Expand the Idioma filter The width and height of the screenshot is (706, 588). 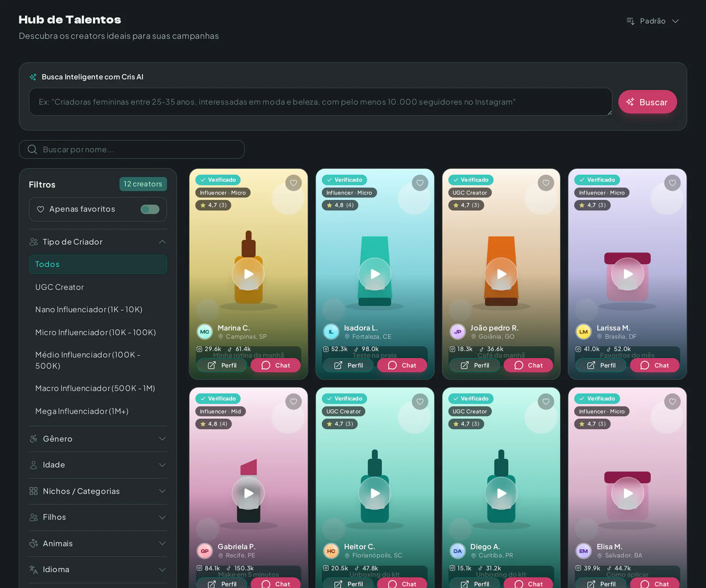tap(98, 569)
